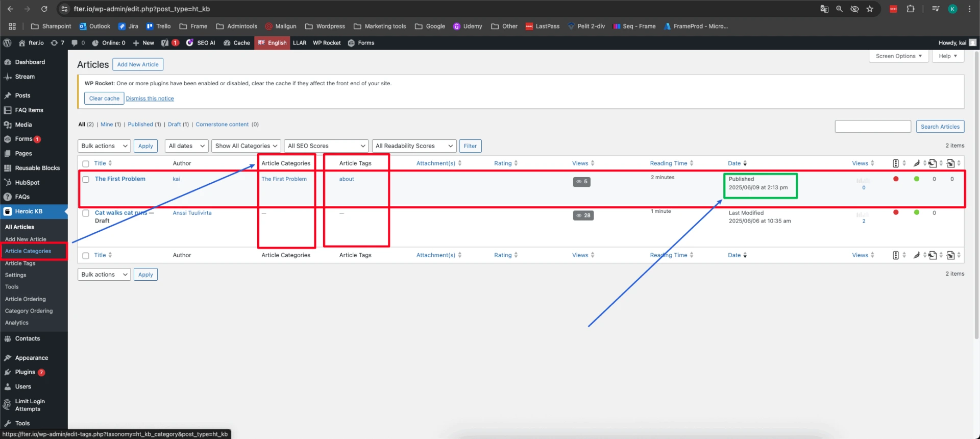The height and width of the screenshot is (439, 980).
Task: Click the Yoast SEO icon in admin bar
Action: (x=165, y=43)
